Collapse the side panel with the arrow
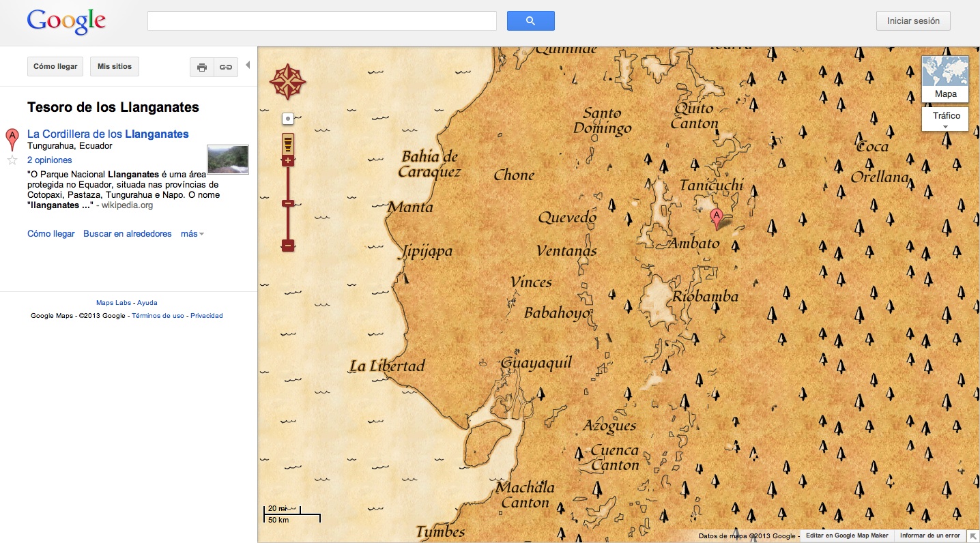The height and width of the screenshot is (543, 980). [x=248, y=65]
